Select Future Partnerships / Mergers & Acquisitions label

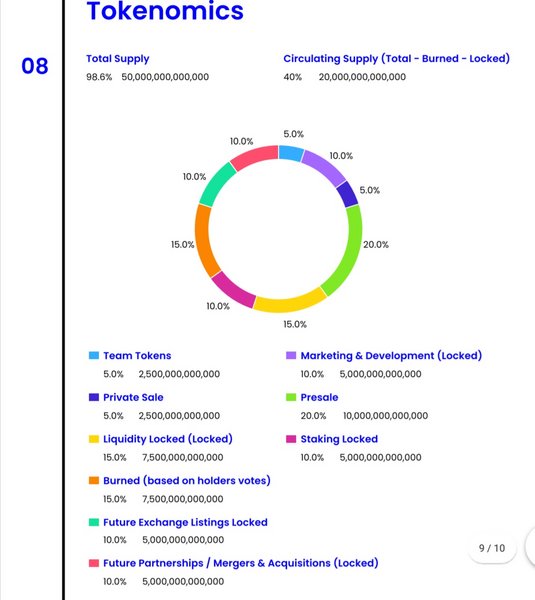pyautogui.click(x=241, y=563)
